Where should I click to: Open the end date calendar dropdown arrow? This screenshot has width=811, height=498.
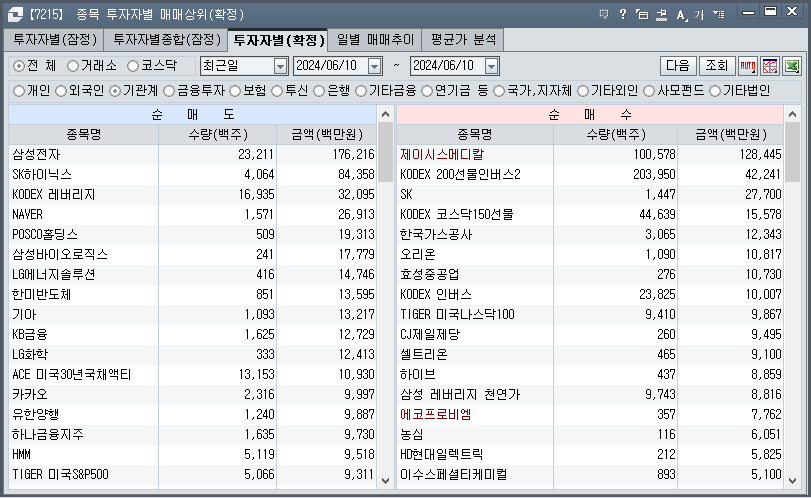pyautogui.click(x=491, y=66)
